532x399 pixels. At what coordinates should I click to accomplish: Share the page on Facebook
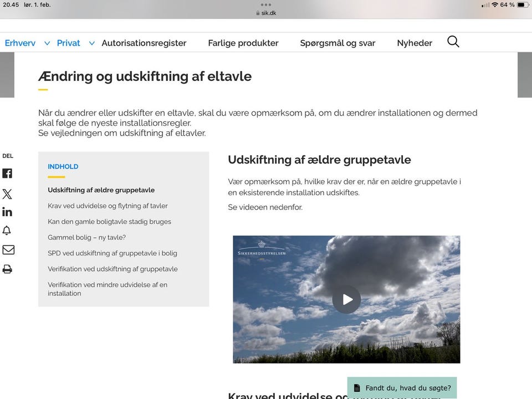(x=7, y=173)
